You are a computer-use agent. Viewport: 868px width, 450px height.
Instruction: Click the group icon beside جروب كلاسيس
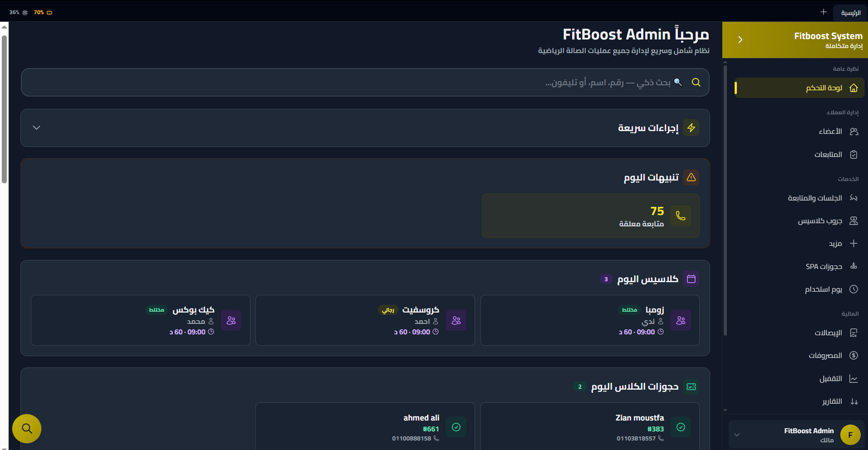(853, 221)
